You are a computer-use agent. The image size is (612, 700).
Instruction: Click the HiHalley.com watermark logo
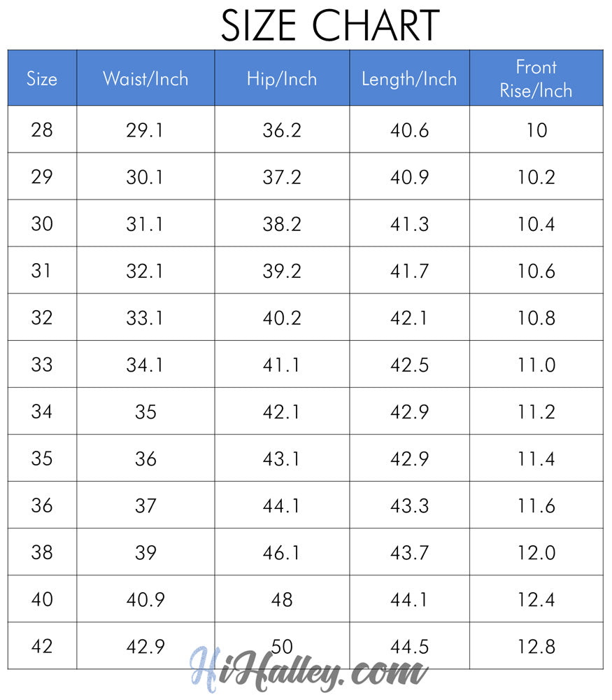click(308, 670)
